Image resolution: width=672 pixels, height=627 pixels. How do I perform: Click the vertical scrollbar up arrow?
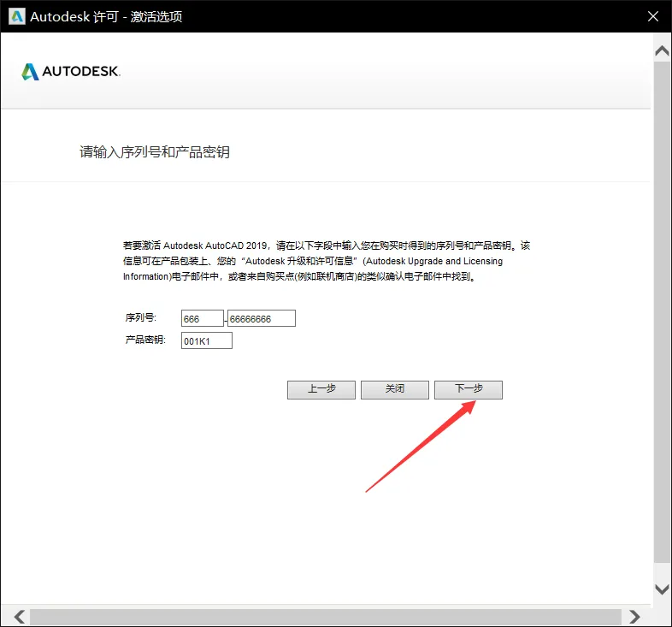tap(662, 51)
